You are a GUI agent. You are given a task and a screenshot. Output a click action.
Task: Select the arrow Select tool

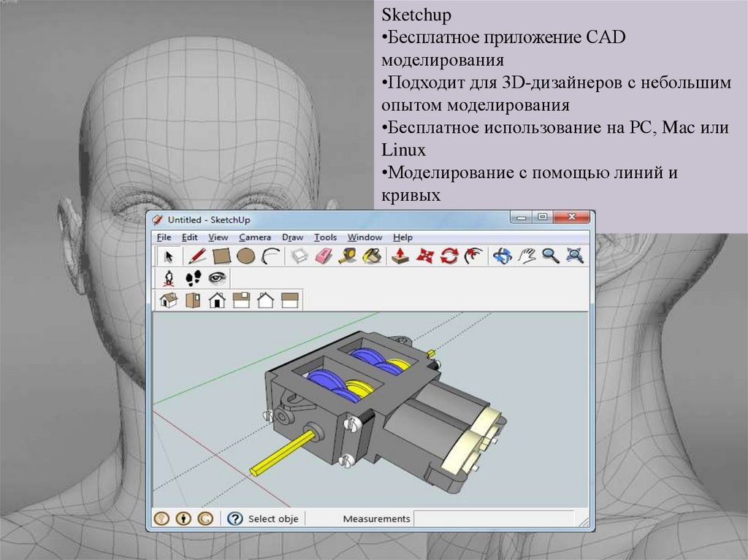coord(169,256)
